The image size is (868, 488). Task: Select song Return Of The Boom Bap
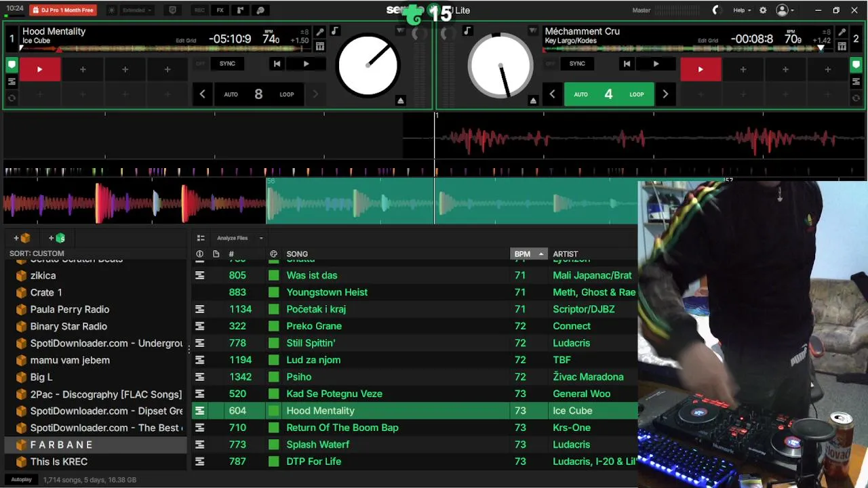pos(342,428)
